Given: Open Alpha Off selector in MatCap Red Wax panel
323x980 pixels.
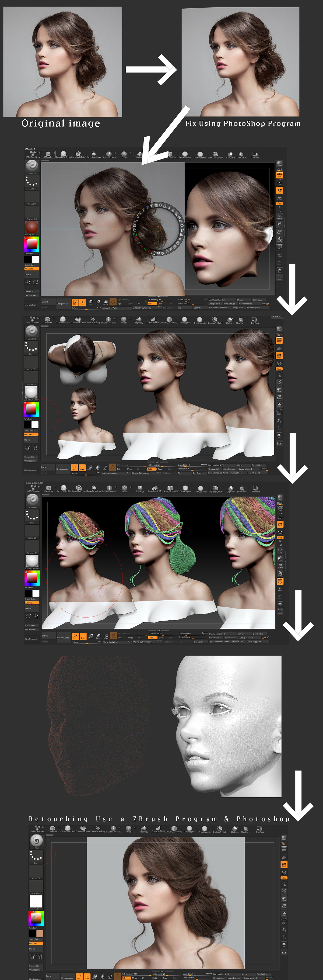Looking at the screenshot, I should 31,198.
